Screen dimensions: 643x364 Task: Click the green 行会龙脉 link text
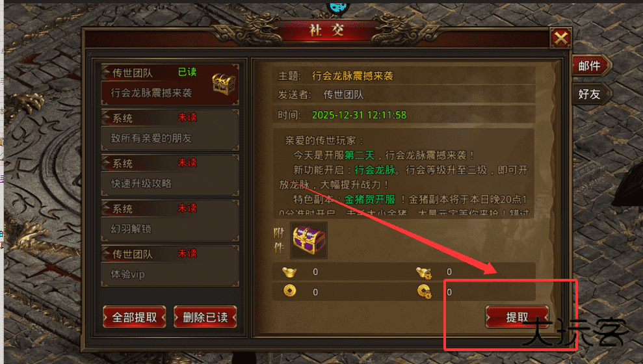374,170
